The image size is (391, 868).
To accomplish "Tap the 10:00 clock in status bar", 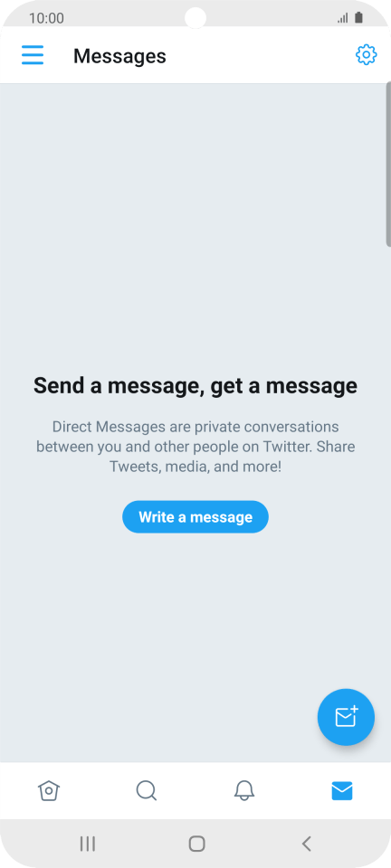I will (x=46, y=18).
